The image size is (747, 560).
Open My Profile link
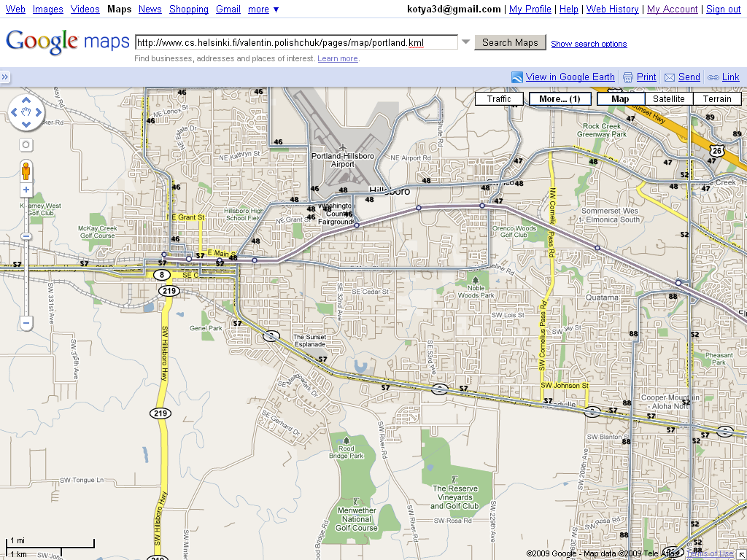(530, 9)
